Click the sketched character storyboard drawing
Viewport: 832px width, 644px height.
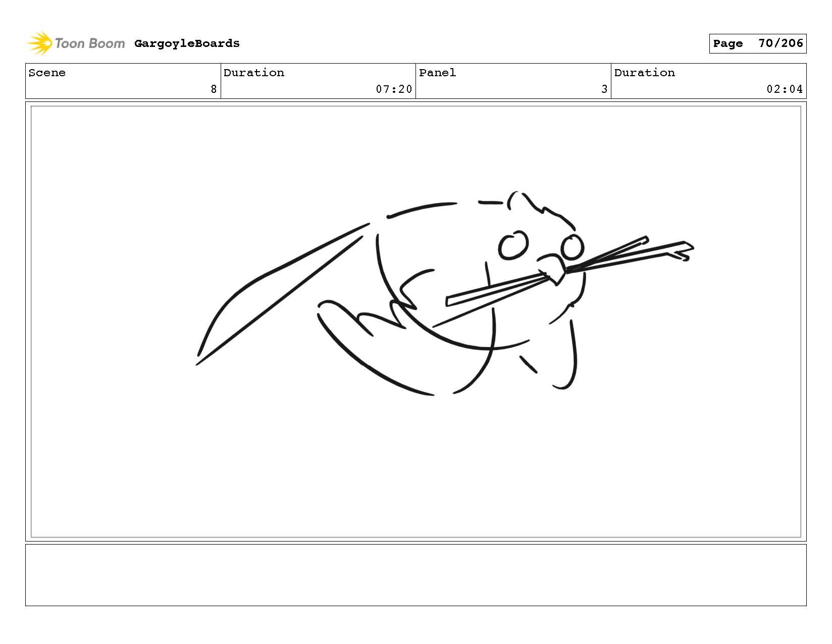(x=444, y=293)
